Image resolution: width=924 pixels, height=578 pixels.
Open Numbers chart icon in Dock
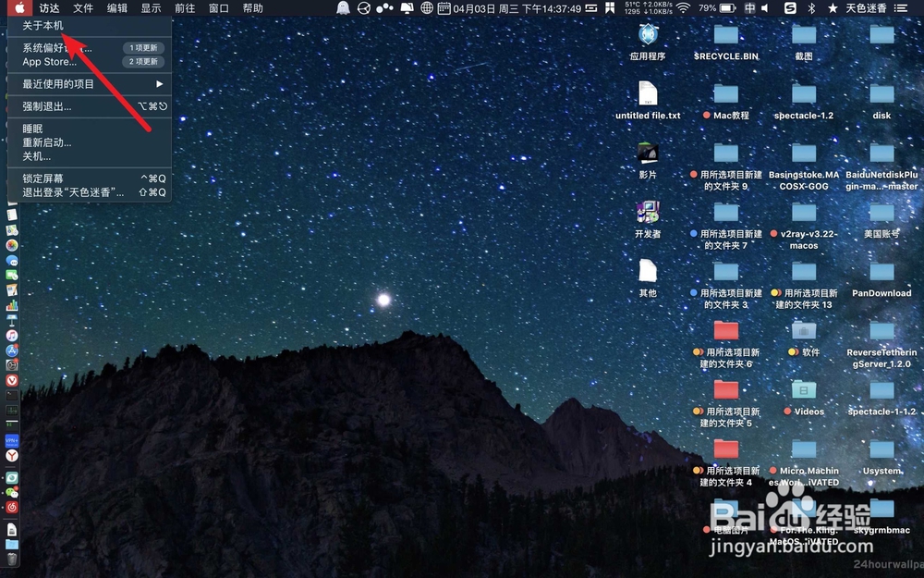coord(12,305)
